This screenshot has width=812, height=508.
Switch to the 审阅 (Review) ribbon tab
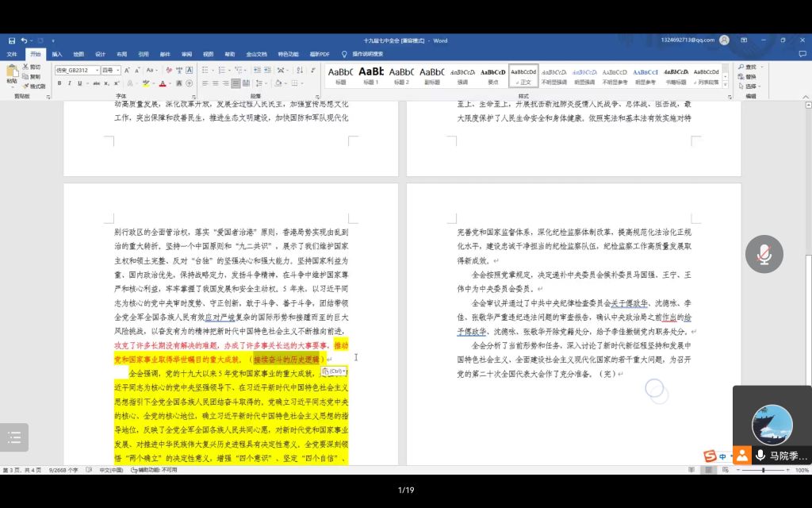(186, 54)
